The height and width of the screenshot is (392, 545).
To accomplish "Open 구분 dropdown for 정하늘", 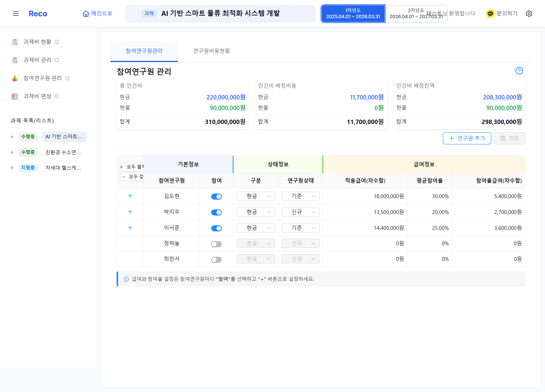I will click(256, 243).
